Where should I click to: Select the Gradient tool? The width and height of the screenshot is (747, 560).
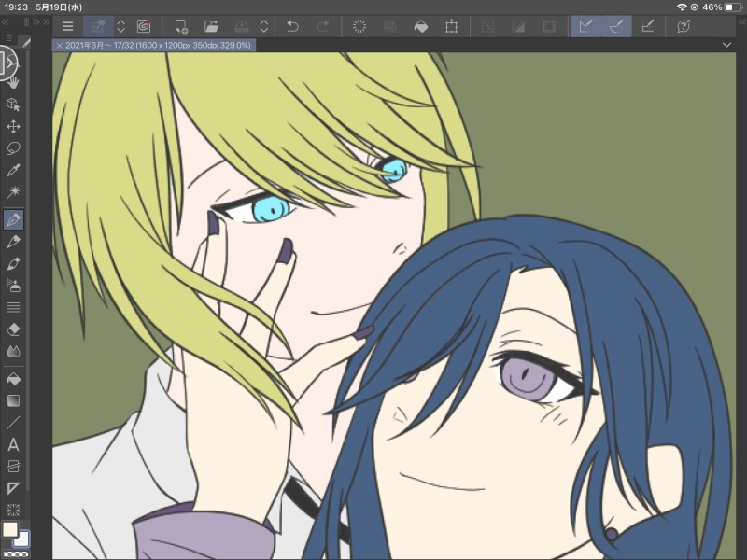(x=13, y=401)
